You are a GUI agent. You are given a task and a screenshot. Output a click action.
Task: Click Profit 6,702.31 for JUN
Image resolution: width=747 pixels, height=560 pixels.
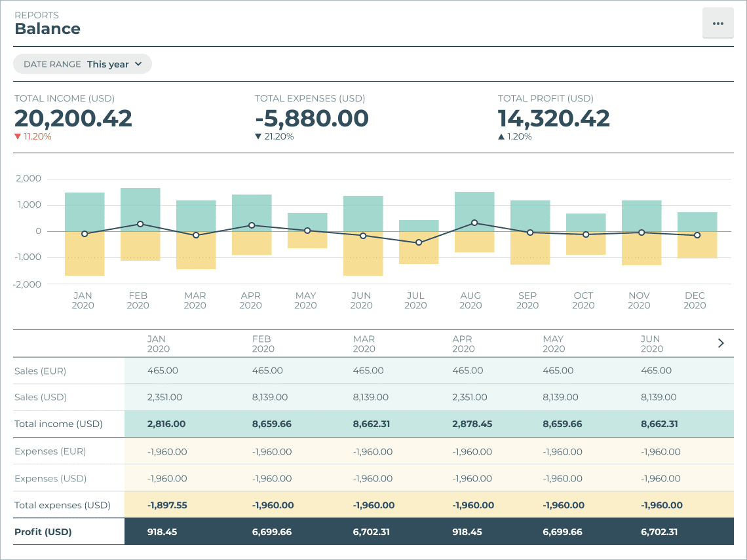tap(659, 532)
